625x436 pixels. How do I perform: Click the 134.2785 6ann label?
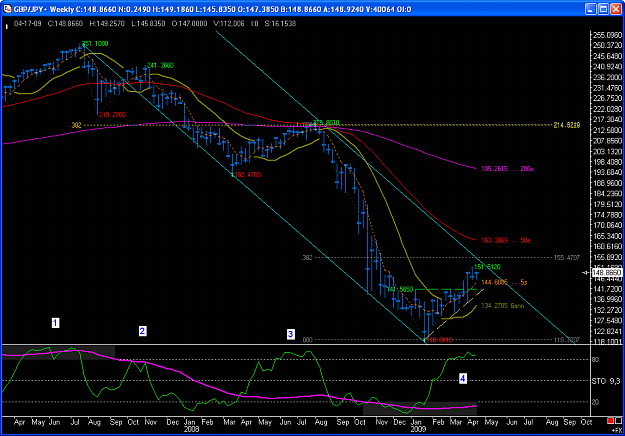pos(503,306)
